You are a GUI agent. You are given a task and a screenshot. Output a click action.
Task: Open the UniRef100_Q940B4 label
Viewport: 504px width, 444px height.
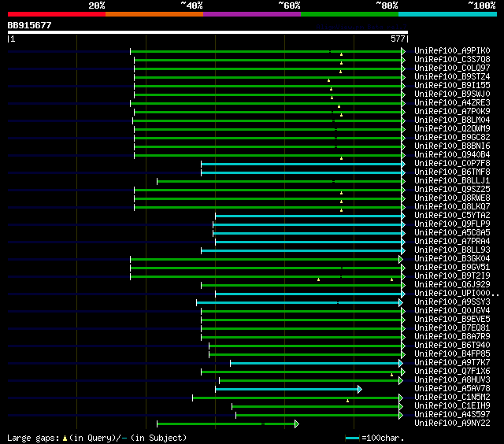click(452, 155)
